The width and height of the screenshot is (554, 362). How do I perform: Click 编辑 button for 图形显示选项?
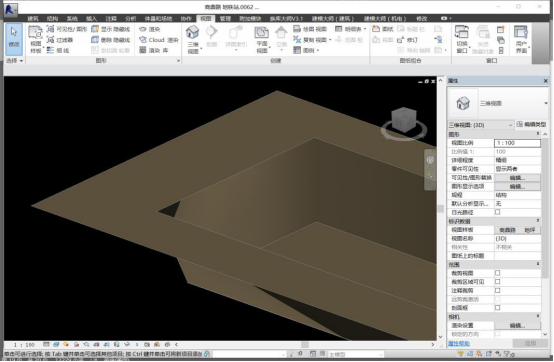517,186
